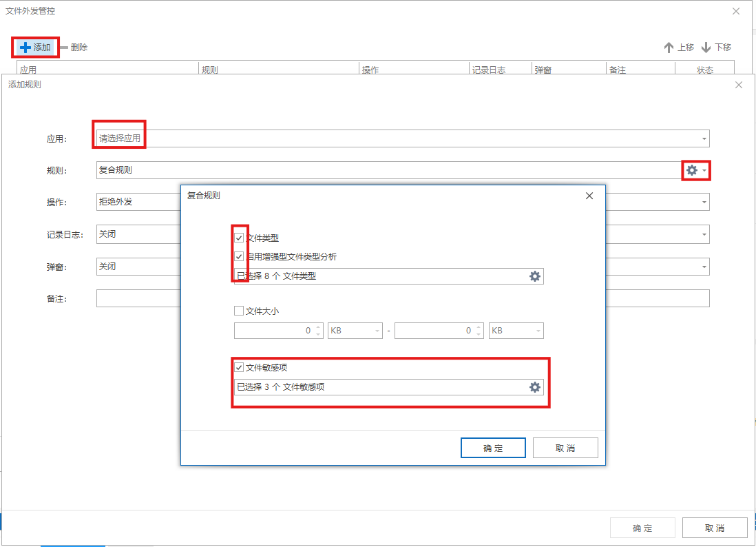Click the gear icon in the file type field

click(x=534, y=276)
